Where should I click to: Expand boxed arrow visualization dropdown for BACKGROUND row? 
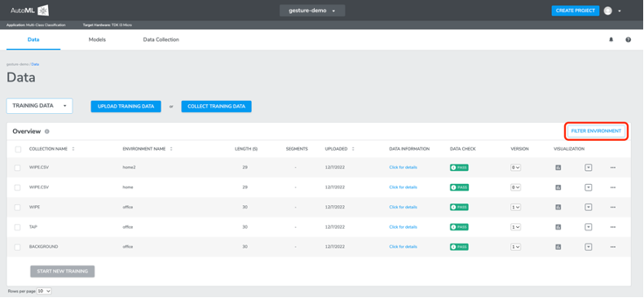(x=588, y=247)
